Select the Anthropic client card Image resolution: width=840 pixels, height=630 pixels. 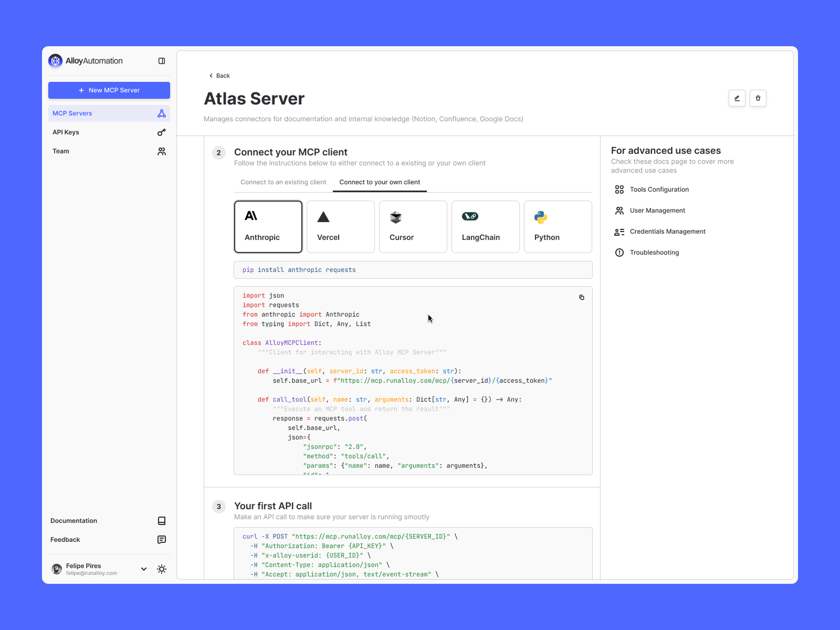coord(268,227)
